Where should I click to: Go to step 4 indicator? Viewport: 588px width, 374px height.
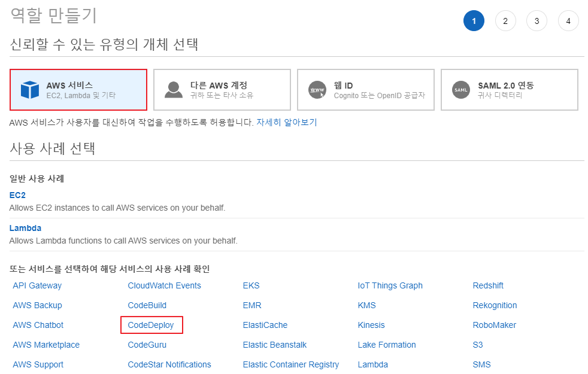[568, 21]
